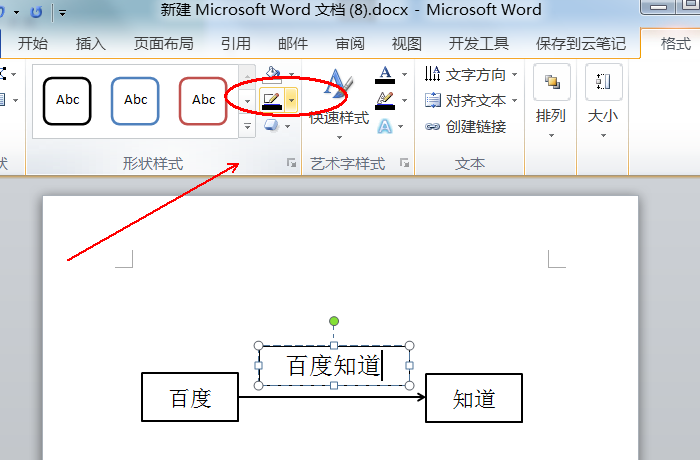The image size is (700, 460).
Task: Switch to the 视图 tab
Action: (407, 43)
